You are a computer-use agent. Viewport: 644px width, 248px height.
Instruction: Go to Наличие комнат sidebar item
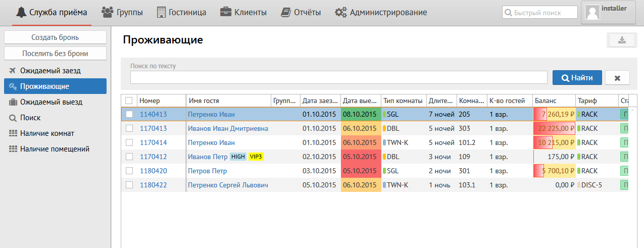47,133
